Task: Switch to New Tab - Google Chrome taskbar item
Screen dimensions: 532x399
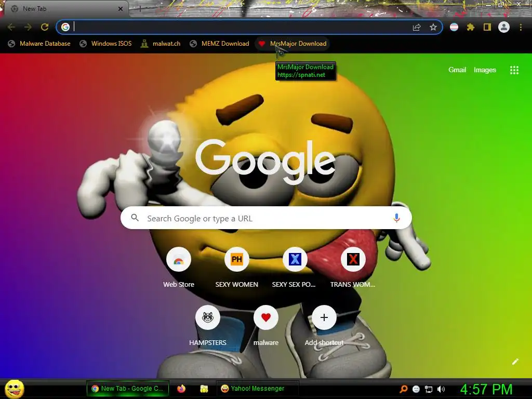Action: [128, 389]
